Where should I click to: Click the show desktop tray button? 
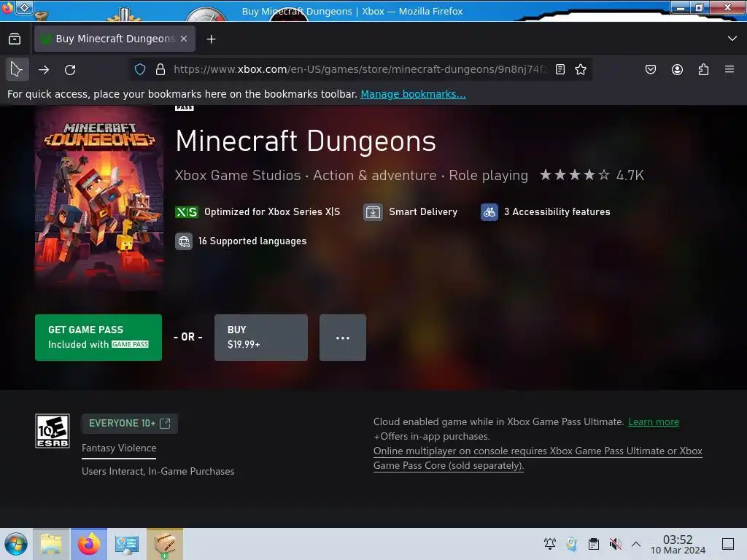point(728,544)
